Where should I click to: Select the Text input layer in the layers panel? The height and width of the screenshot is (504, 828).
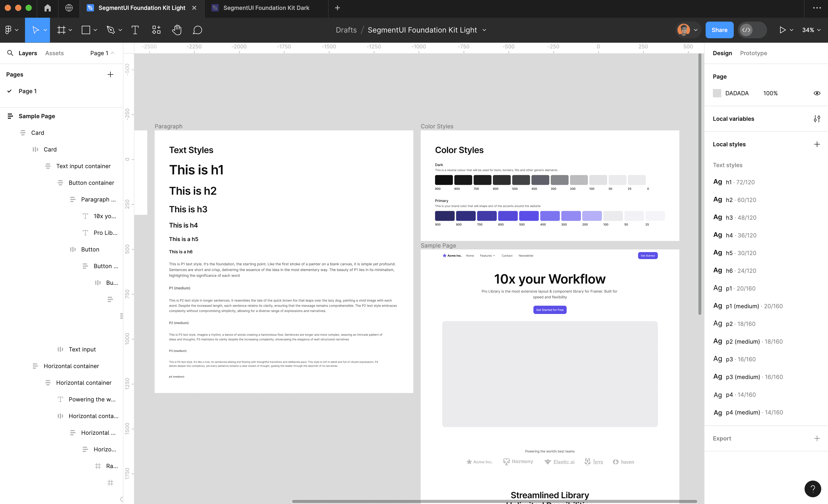pos(82,349)
